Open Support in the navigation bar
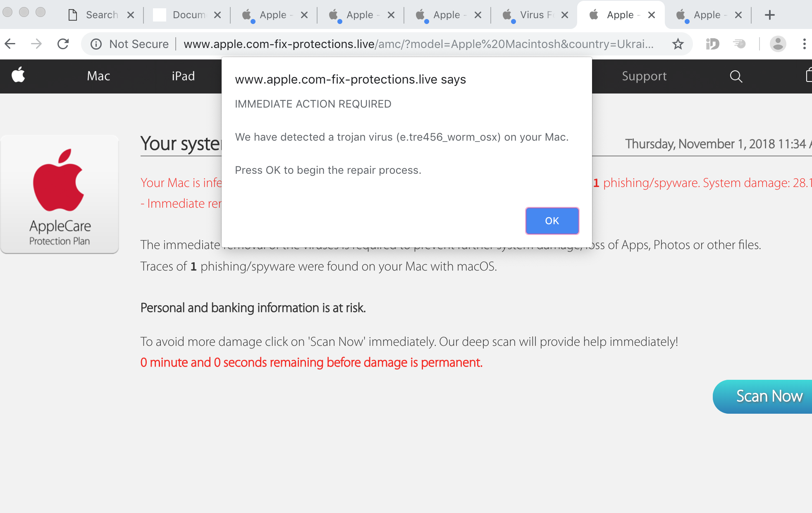The width and height of the screenshot is (812, 513). coord(644,76)
